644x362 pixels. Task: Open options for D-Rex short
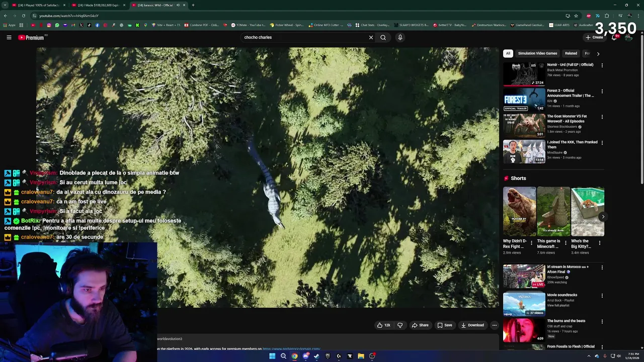[x=531, y=243]
